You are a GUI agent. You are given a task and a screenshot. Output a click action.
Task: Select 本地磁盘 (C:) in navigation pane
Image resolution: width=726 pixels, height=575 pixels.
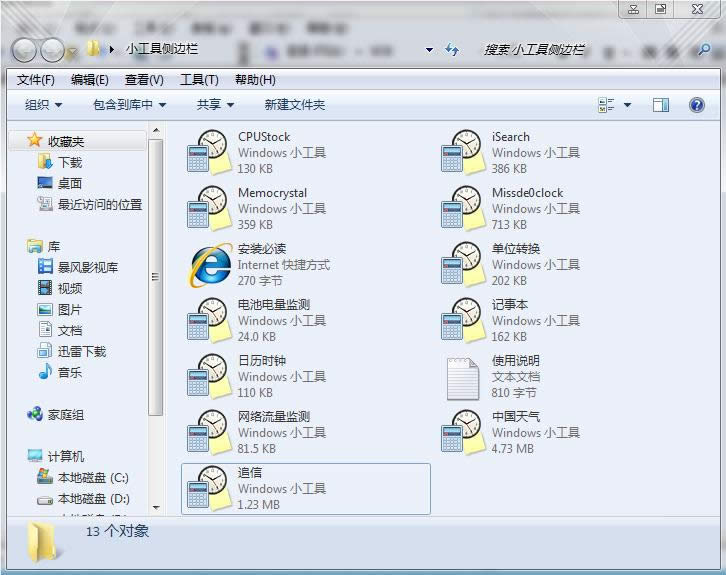(x=92, y=478)
